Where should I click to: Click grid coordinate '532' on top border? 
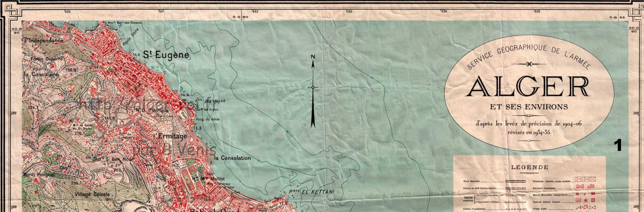pos(256,12)
